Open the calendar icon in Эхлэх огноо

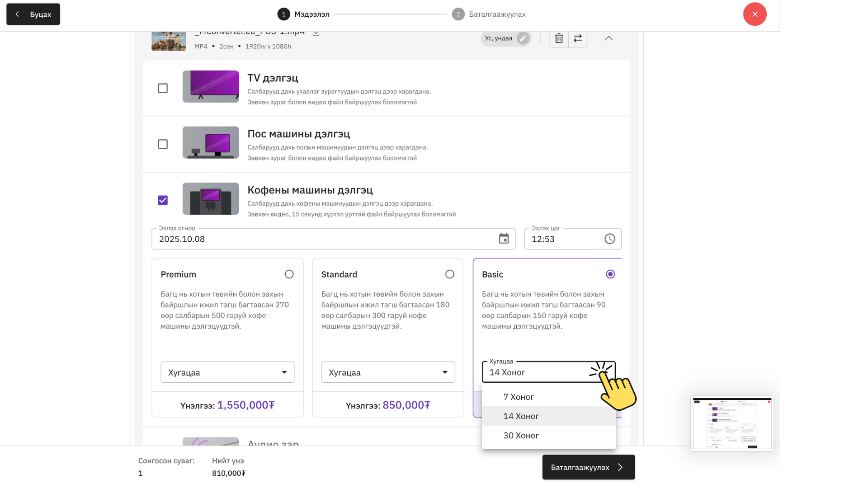[x=504, y=239]
